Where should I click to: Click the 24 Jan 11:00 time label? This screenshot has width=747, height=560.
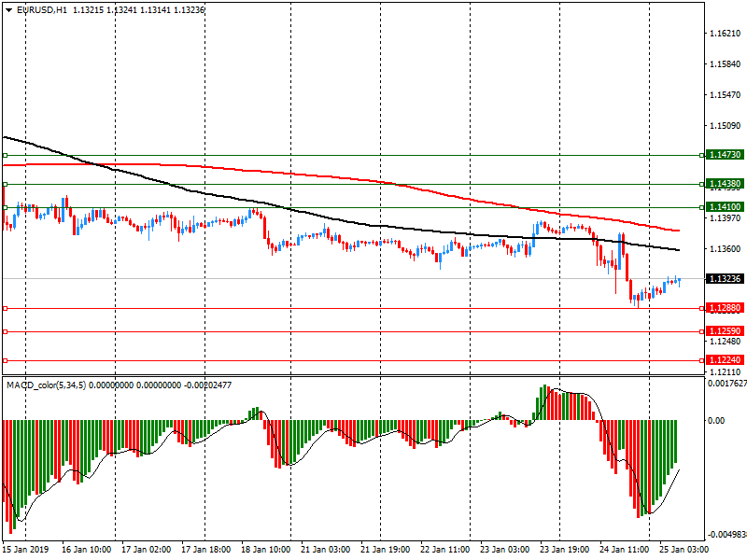click(x=625, y=549)
